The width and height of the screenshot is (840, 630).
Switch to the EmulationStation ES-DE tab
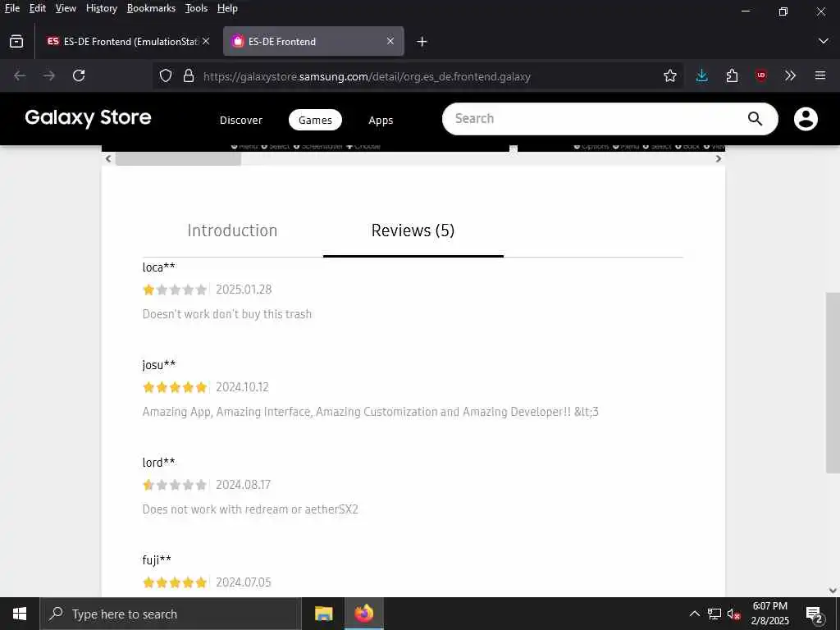pos(126,41)
